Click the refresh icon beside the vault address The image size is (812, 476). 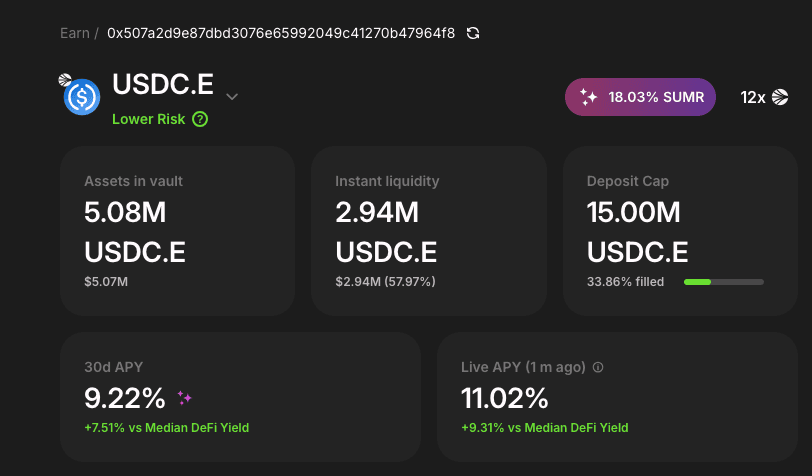473,33
